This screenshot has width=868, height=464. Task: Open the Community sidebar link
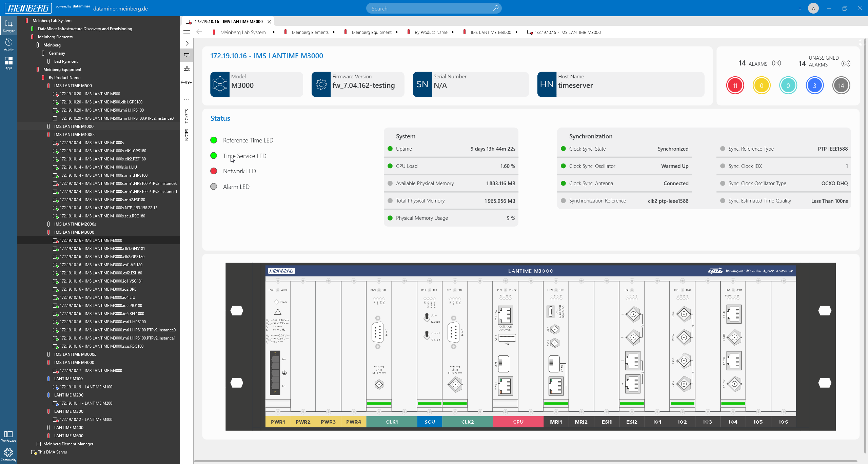[8, 455]
